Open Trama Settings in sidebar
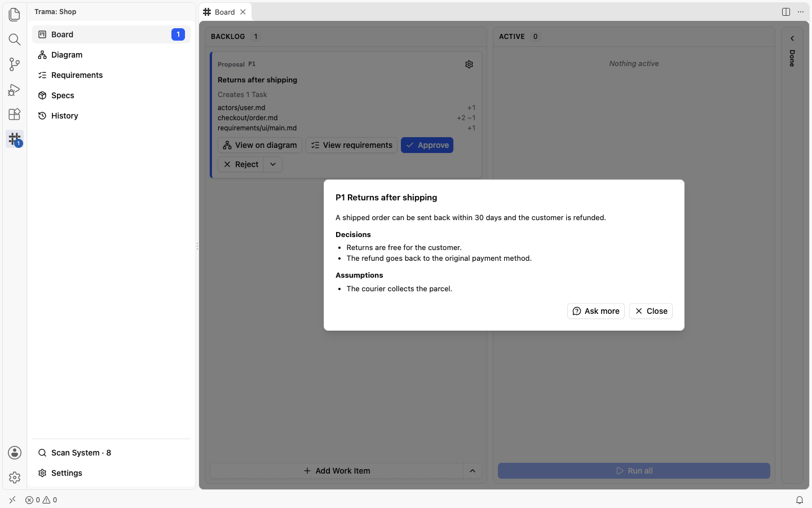The image size is (812, 508). [x=111, y=473]
